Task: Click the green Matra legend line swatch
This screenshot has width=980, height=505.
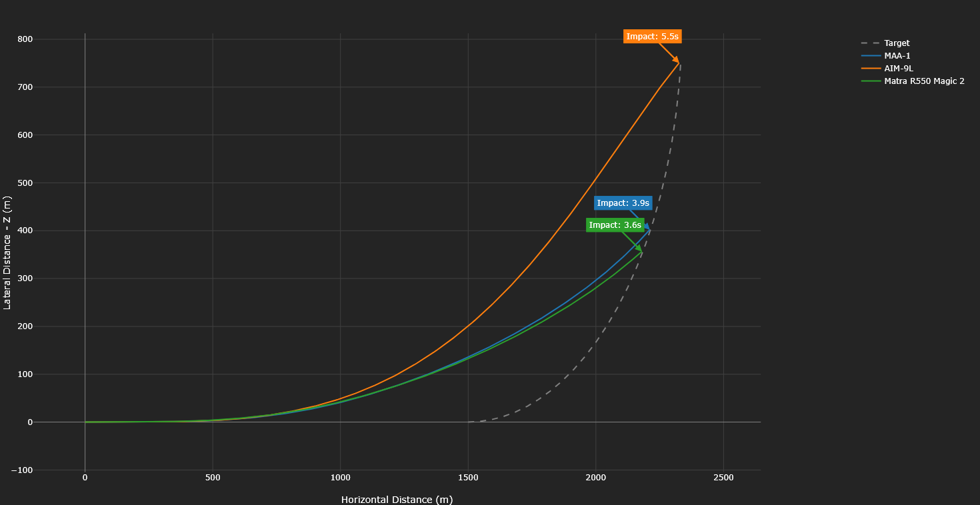Action: [871, 81]
